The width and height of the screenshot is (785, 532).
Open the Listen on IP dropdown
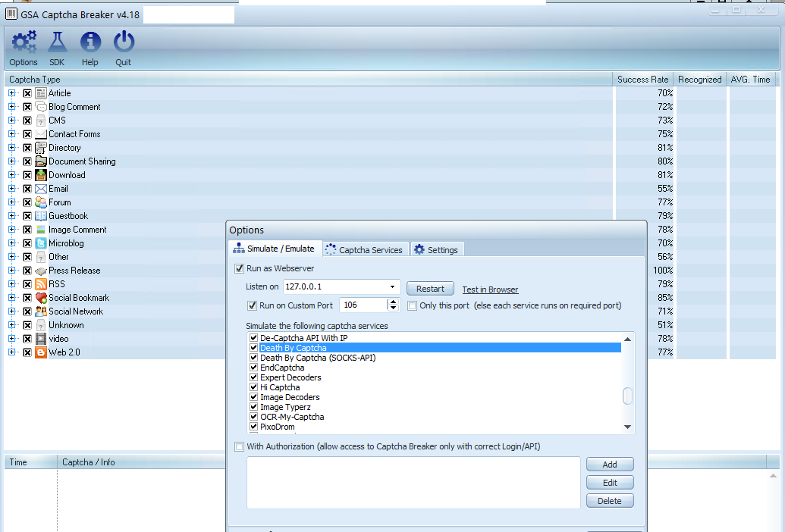click(393, 287)
